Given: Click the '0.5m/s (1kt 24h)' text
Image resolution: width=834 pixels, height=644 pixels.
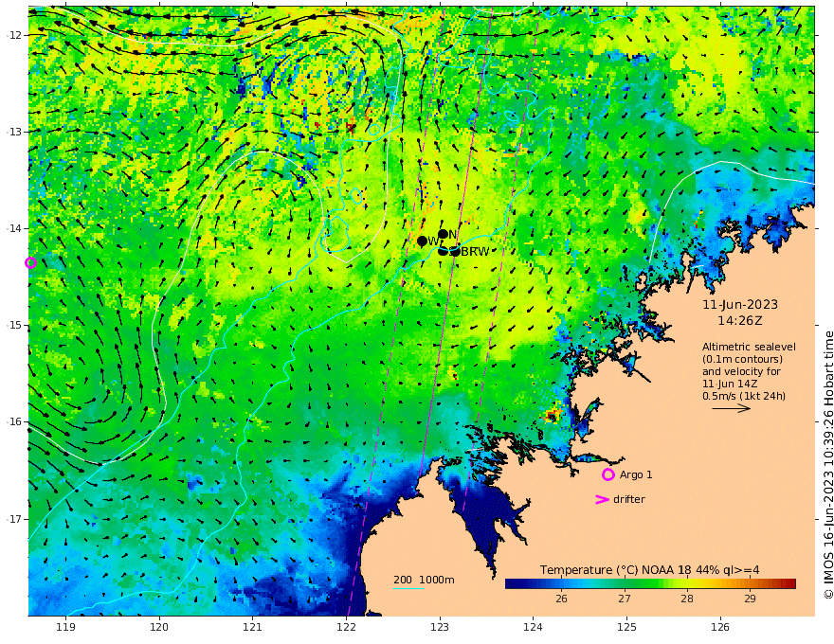Looking at the screenshot, I should tap(744, 396).
